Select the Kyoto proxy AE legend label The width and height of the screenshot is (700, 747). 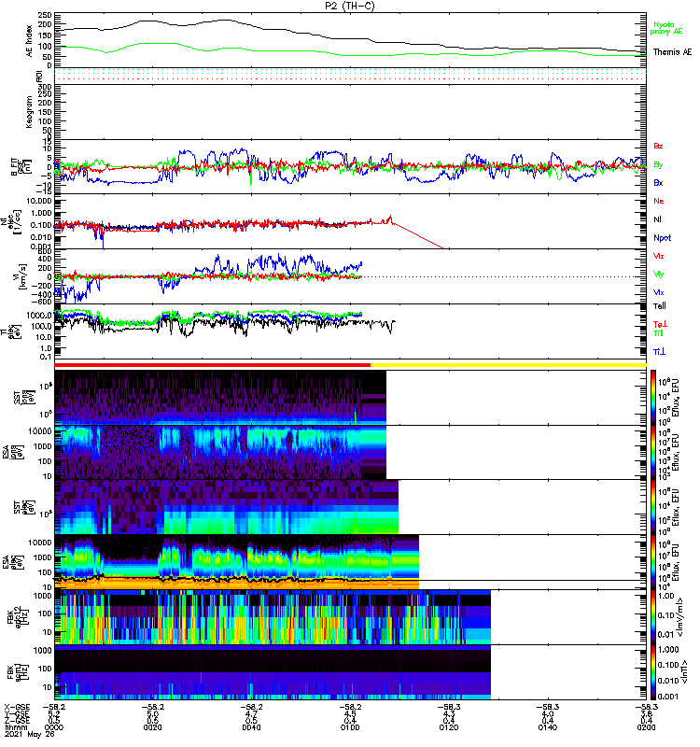pyautogui.click(x=665, y=28)
